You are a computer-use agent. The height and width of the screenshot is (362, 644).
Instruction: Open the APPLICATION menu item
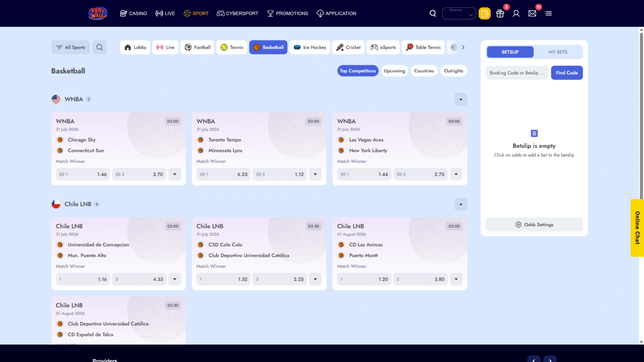point(336,13)
